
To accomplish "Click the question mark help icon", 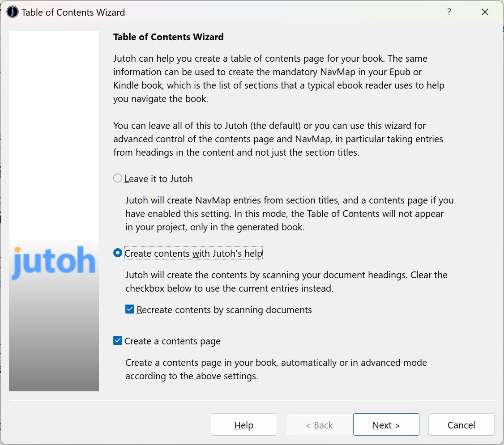I will (x=449, y=12).
